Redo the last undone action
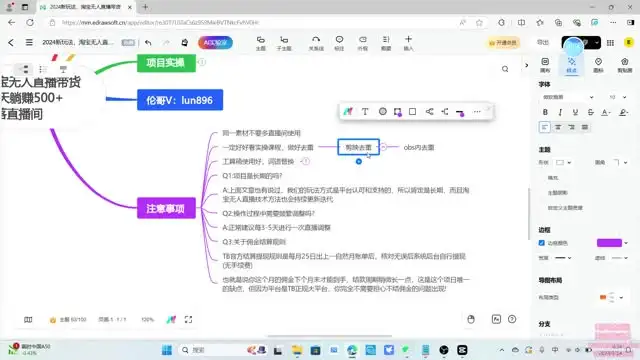640x360 pixels. [x=166, y=42]
